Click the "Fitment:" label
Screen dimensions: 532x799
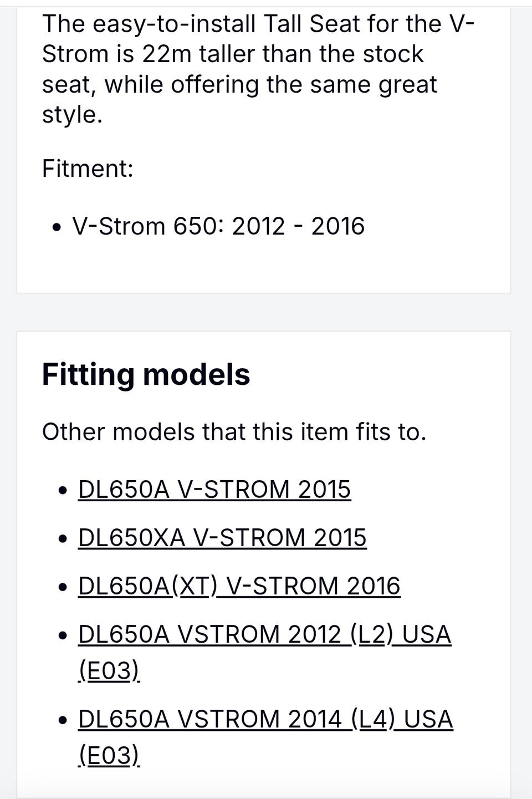88,169
